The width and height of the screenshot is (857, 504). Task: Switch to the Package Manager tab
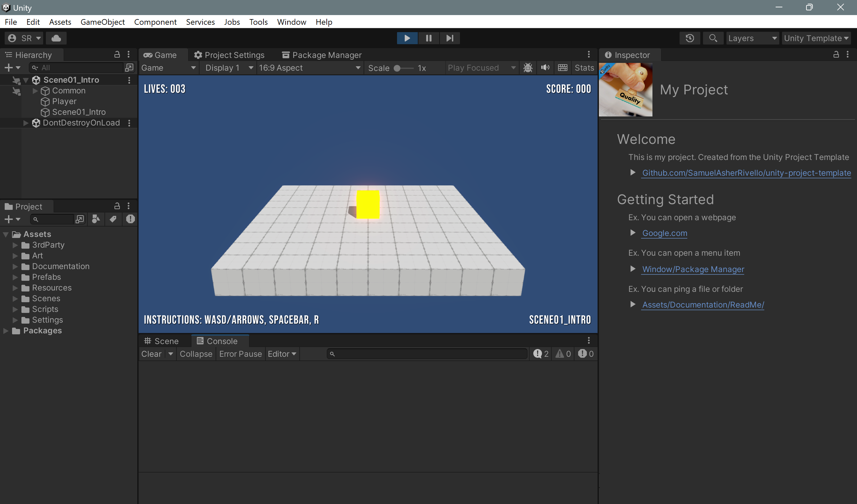(321, 55)
